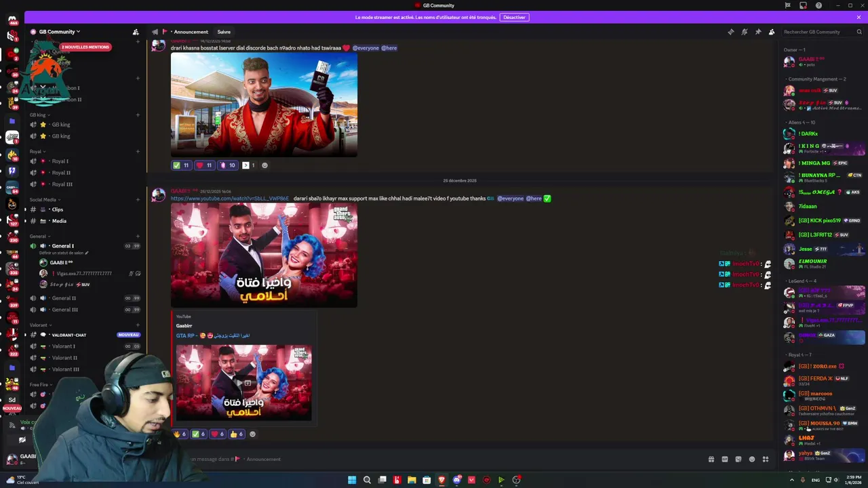Open GB Community server dropdown
The width and height of the screenshot is (868, 488).
[x=59, y=32]
